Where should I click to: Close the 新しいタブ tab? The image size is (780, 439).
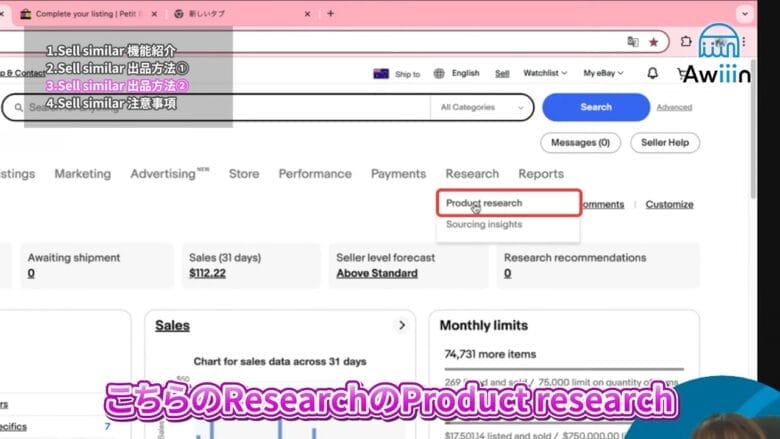click(307, 14)
